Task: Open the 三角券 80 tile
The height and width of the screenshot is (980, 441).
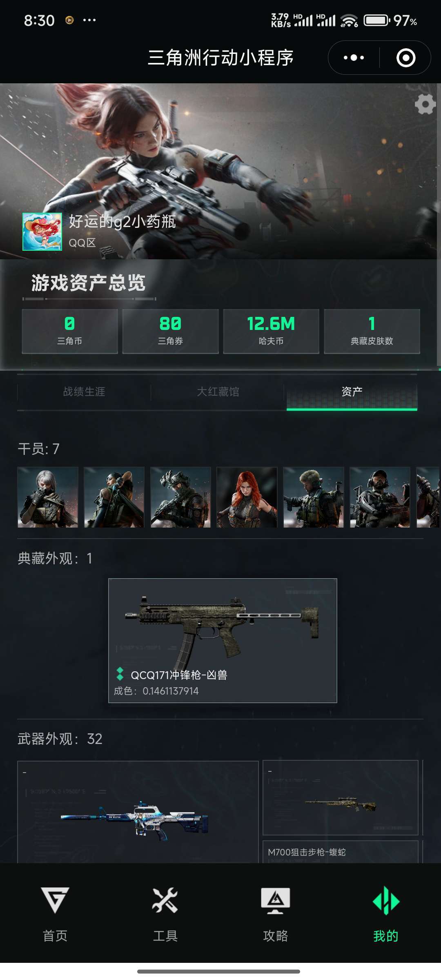Action: (170, 331)
